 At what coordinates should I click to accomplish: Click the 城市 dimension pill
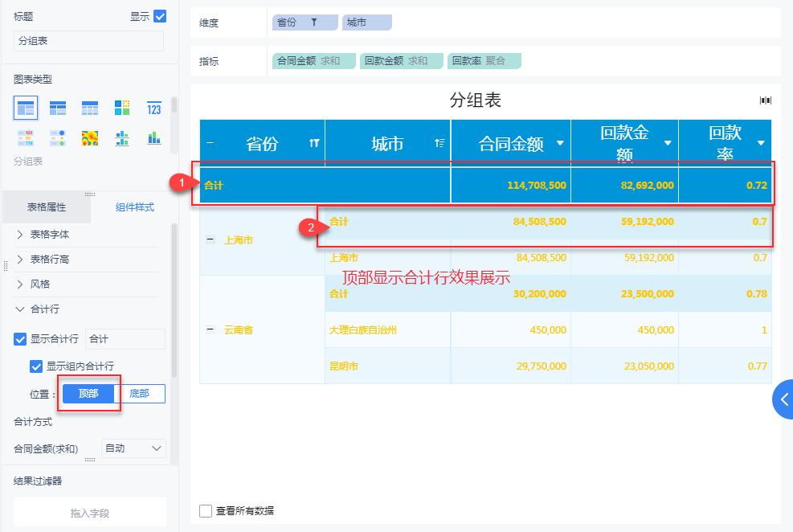click(366, 23)
